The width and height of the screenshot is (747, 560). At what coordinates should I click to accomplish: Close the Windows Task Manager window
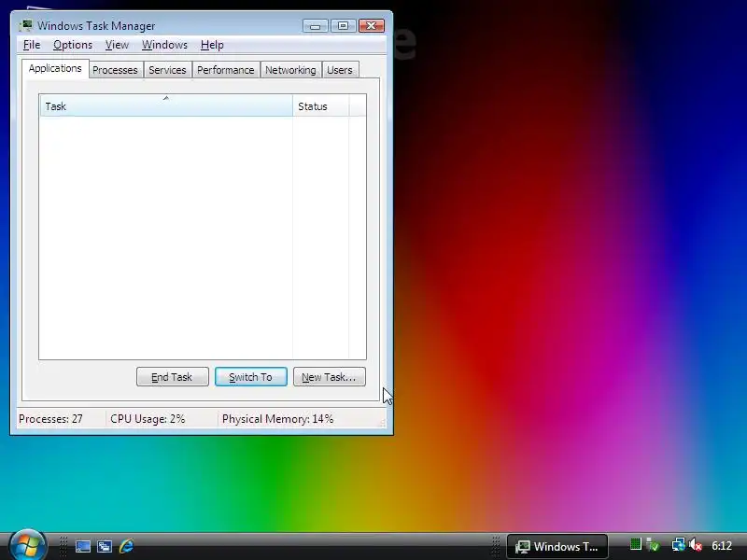[372, 26]
